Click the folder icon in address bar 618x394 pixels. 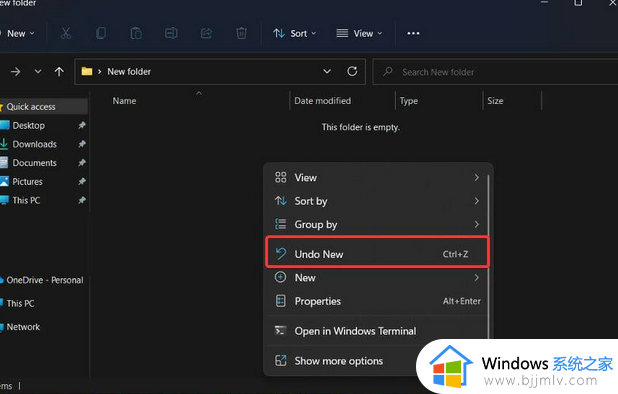[87, 71]
